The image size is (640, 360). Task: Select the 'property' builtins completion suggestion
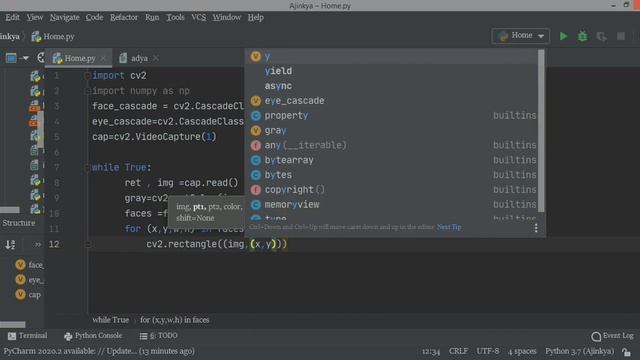(392, 116)
